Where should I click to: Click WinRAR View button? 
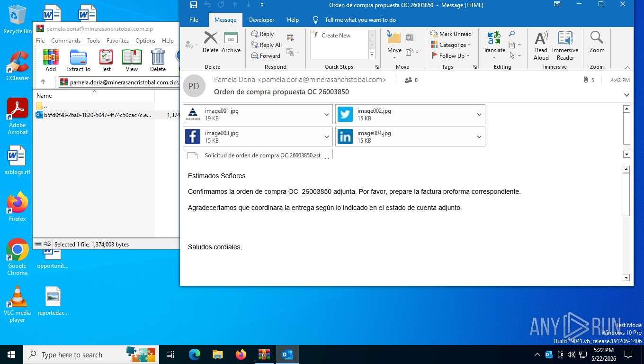[x=132, y=60]
